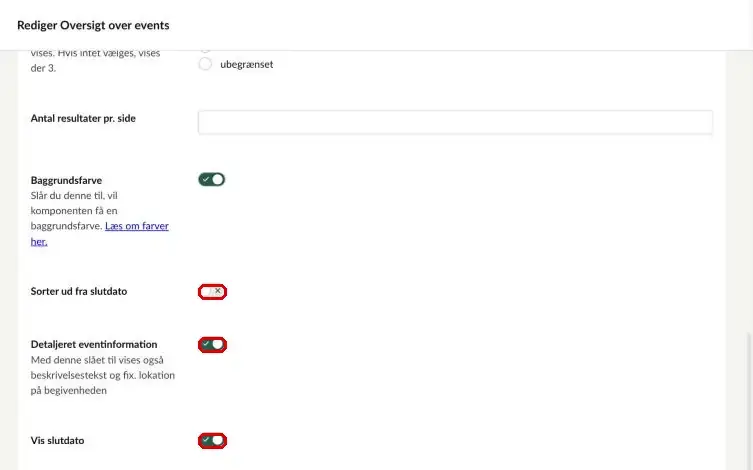Click the 'Sorter ud fra slutdato' label
The image size is (753, 470).
(x=79, y=291)
